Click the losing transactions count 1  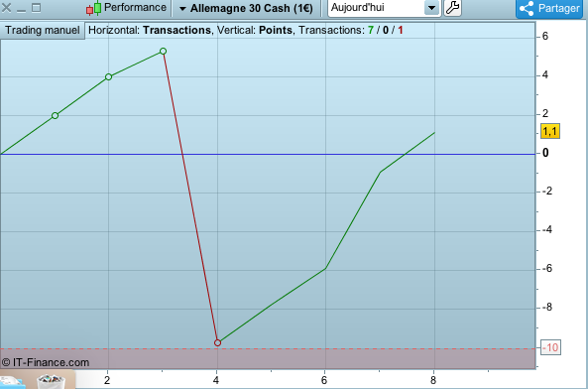(x=401, y=30)
